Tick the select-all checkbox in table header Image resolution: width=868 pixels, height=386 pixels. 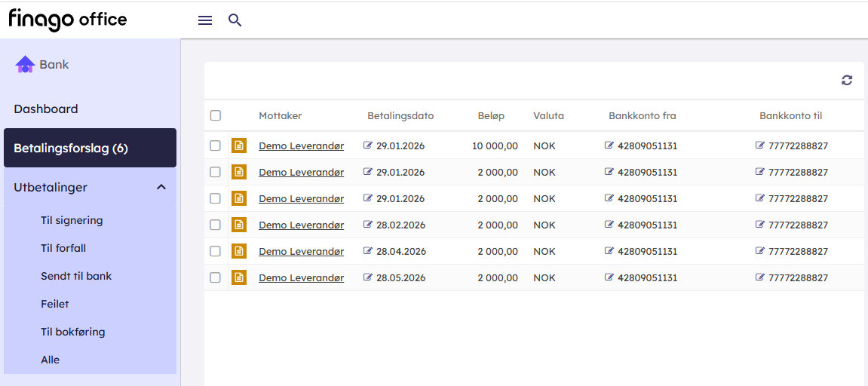click(x=216, y=115)
